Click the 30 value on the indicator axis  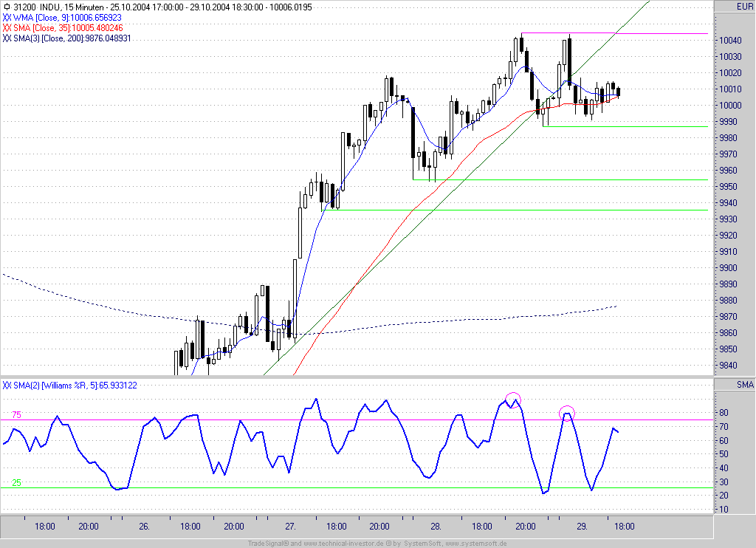click(724, 482)
